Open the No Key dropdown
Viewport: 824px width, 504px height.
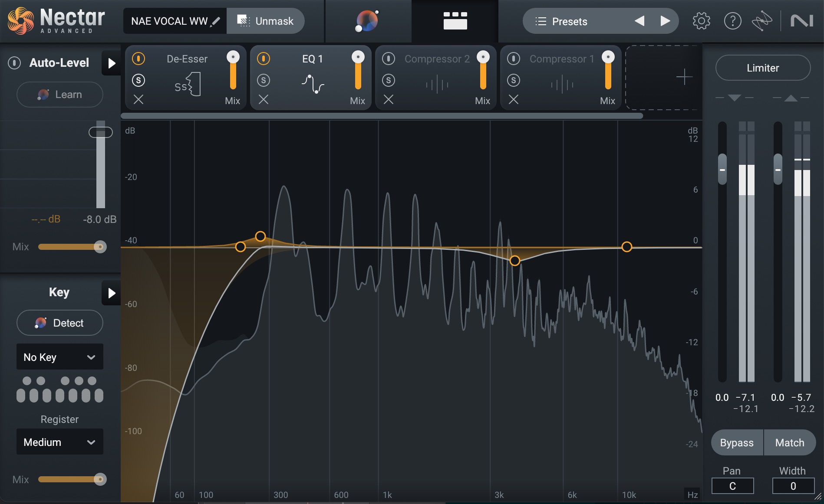[x=60, y=357]
